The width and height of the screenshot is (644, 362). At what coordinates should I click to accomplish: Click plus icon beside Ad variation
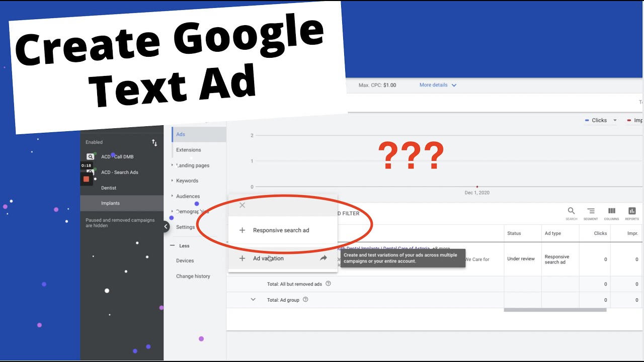[242, 258]
